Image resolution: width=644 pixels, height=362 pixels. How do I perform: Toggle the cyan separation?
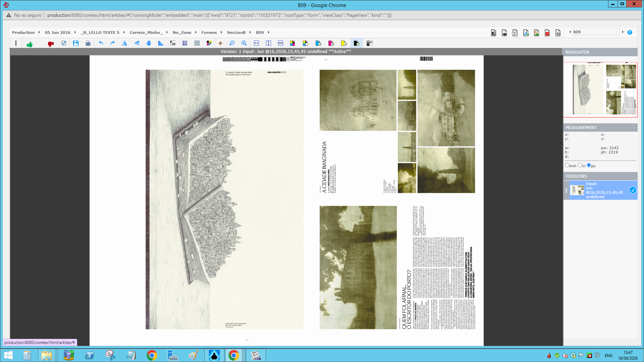[x=318, y=43]
